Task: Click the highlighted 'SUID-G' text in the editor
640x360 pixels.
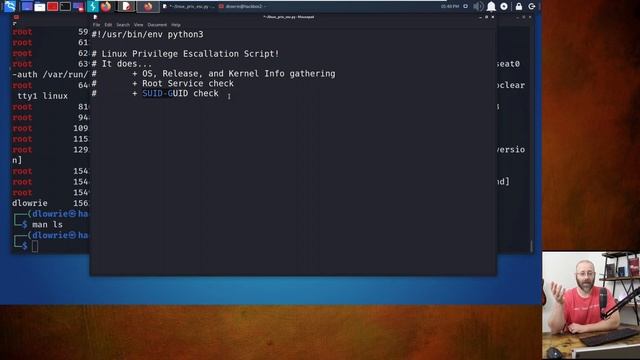Action: click(x=158, y=93)
